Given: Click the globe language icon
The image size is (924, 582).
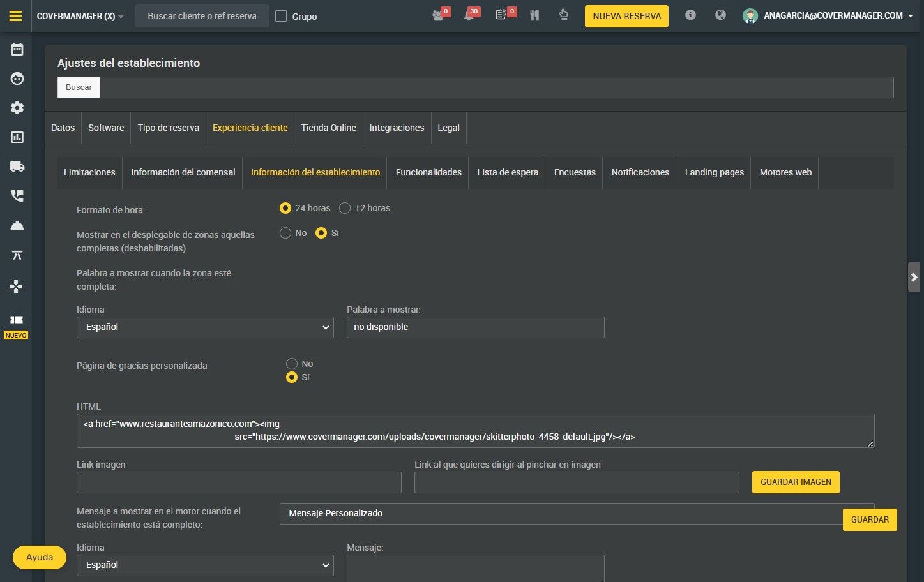Looking at the screenshot, I should (x=720, y=15).
